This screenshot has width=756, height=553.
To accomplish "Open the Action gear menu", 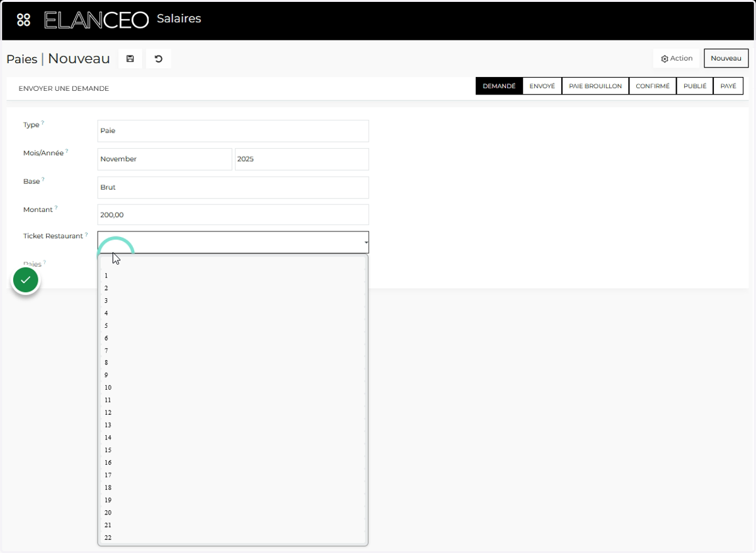I will tap(677, 58).
